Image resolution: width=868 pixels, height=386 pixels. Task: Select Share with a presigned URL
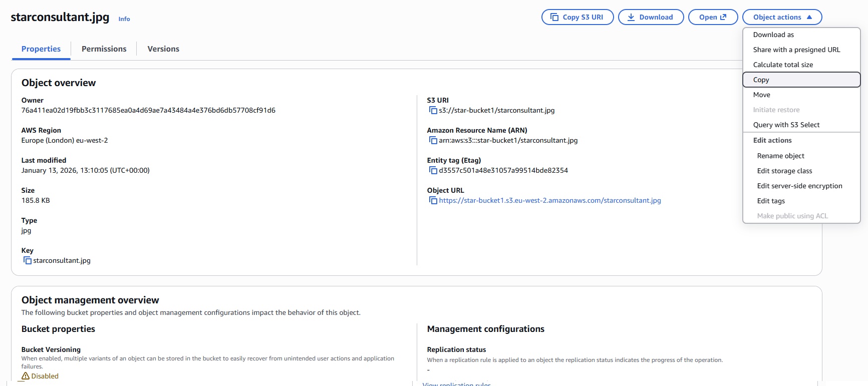[x=796, y=50]
